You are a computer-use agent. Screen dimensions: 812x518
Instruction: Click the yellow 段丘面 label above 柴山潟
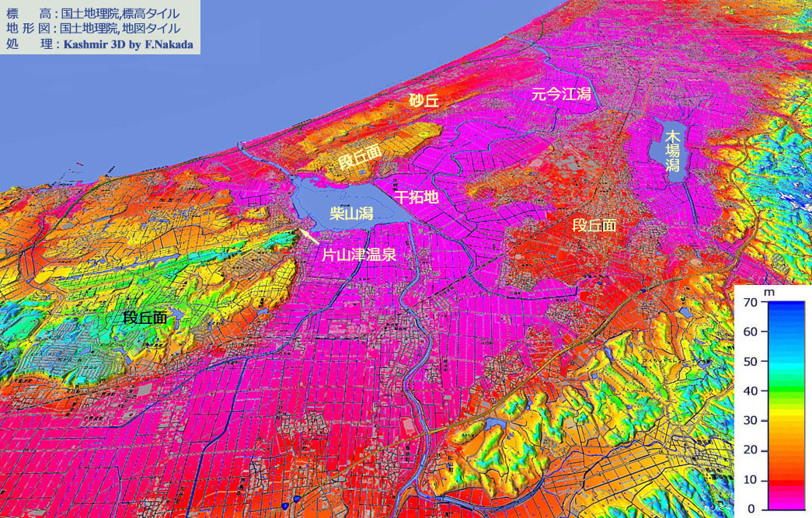(360, 159)
